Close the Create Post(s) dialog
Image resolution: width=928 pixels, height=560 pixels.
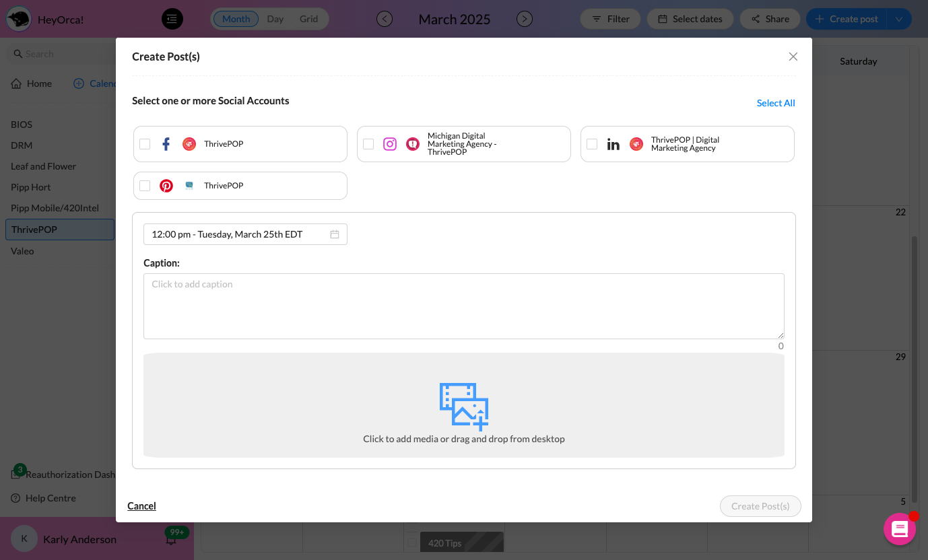tap(793, 57)
